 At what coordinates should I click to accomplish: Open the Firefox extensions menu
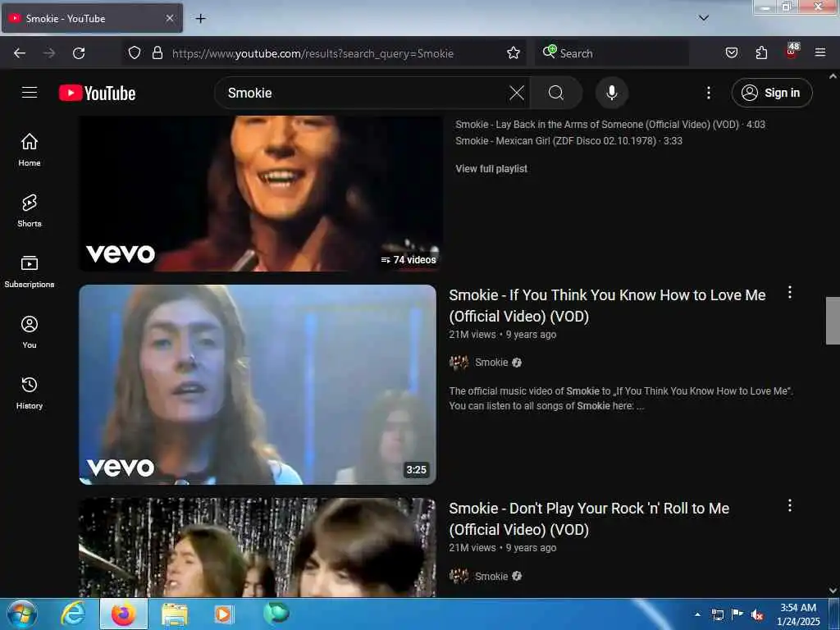pyautogui.click(x=761, y=52)
